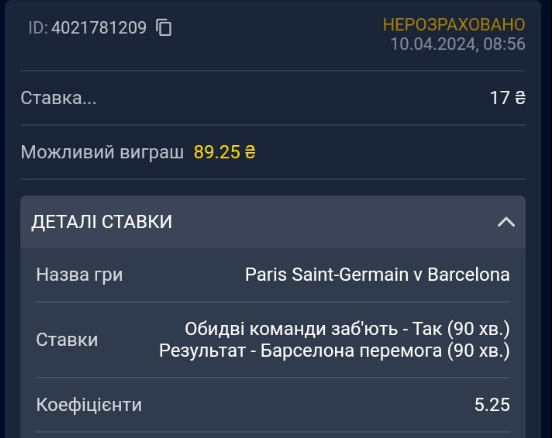Click the date 10.04.2024, 08:56

coord(458,44)
